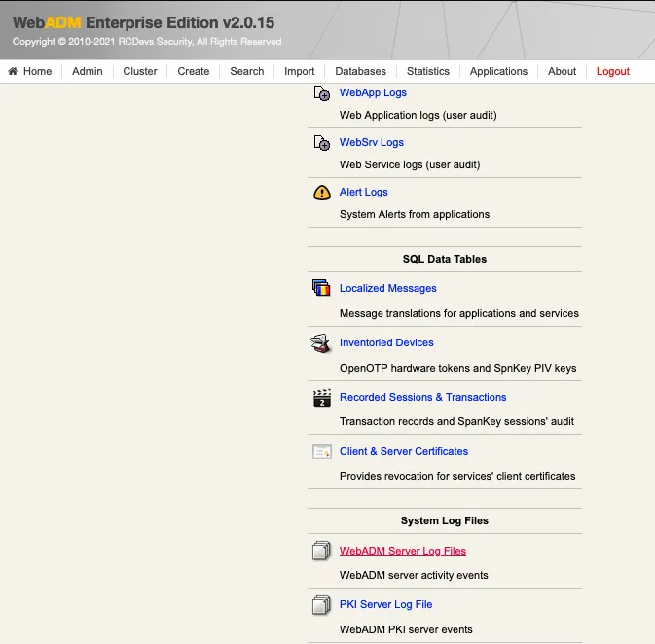
Task: Go to the Home menu
Action: [x=37, y=71]
